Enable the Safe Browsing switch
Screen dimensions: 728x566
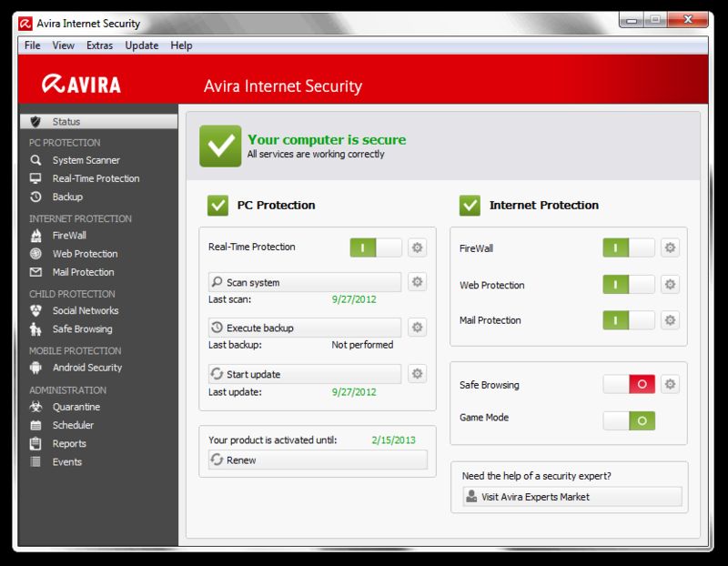pyautogui.click(x=629, y=384)
